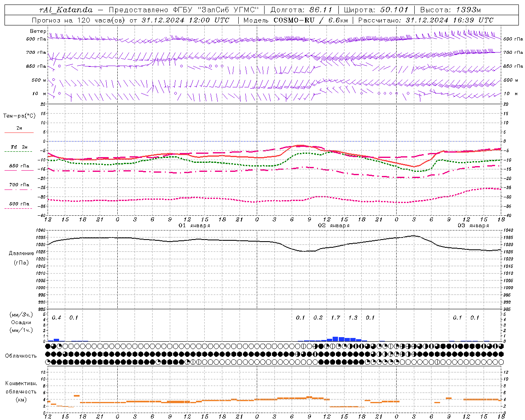The image size is (525, 420).
Task: Click the 'Осадки' precipitation label
Action: [21, 322]
